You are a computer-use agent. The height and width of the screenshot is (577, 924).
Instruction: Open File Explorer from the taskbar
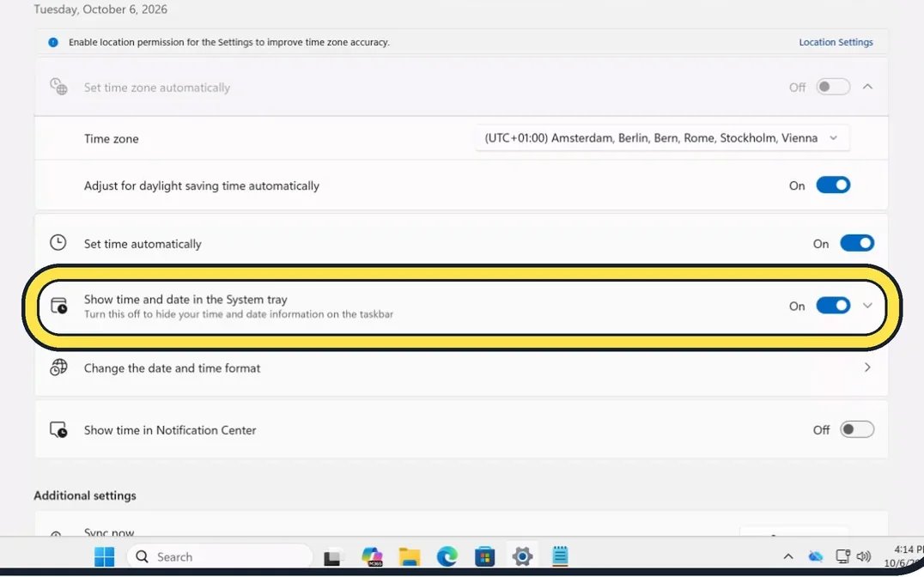click(410, 556)
